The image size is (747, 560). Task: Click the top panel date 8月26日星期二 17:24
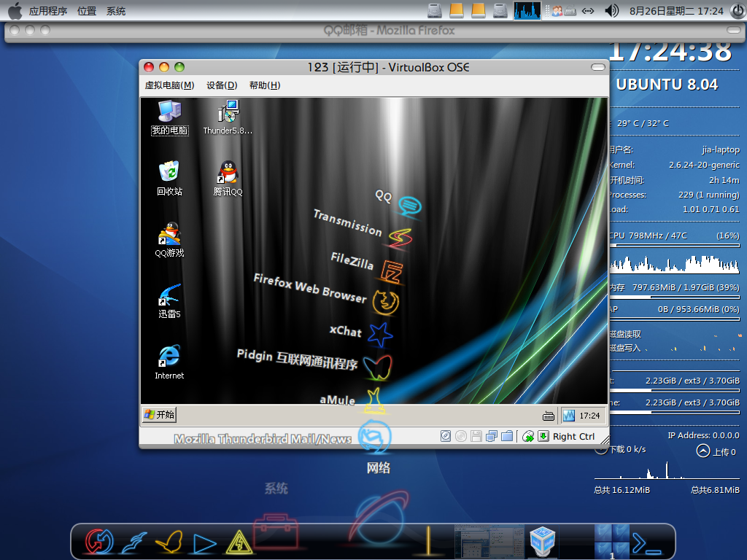point(676,11)
